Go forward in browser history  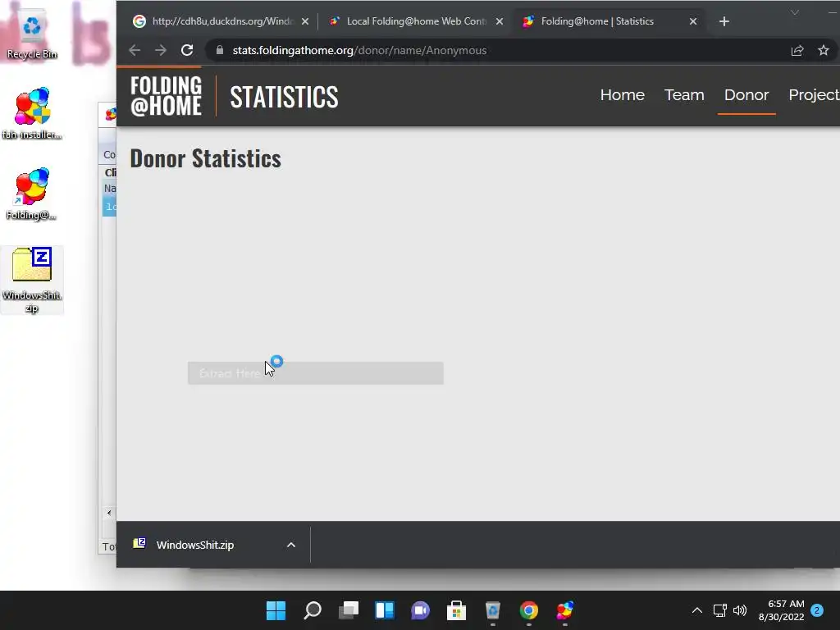pyautogui.click(x=161, y=50)
